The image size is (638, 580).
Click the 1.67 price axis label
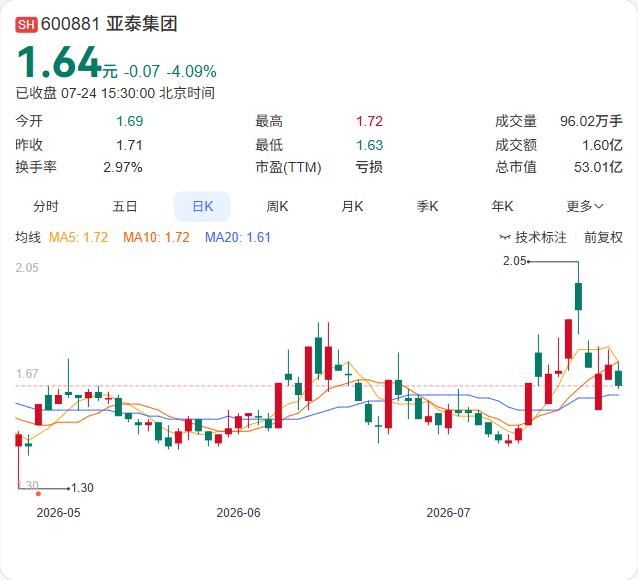pos(27,374)
